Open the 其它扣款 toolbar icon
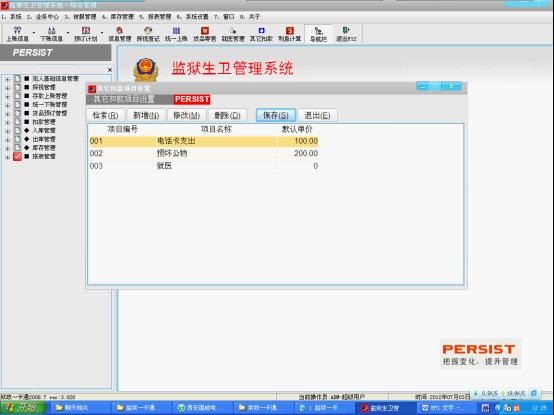This screenshot has width=554, height=415. pyautogui.click(x=261, y=34)
